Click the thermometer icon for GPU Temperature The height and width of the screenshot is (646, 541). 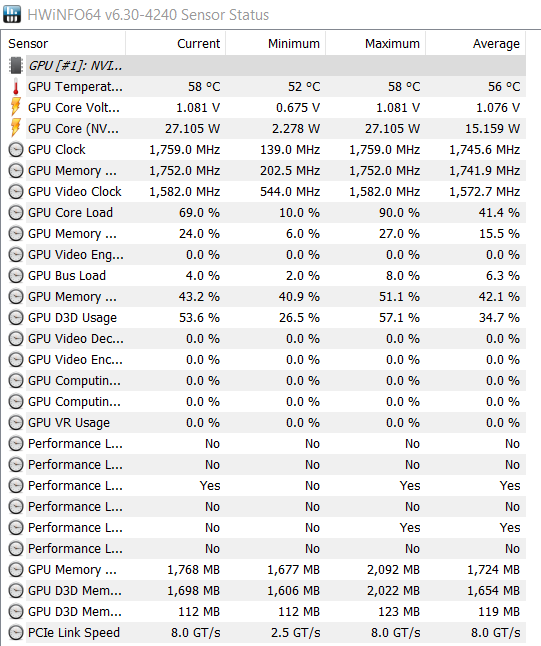(16, 87)
